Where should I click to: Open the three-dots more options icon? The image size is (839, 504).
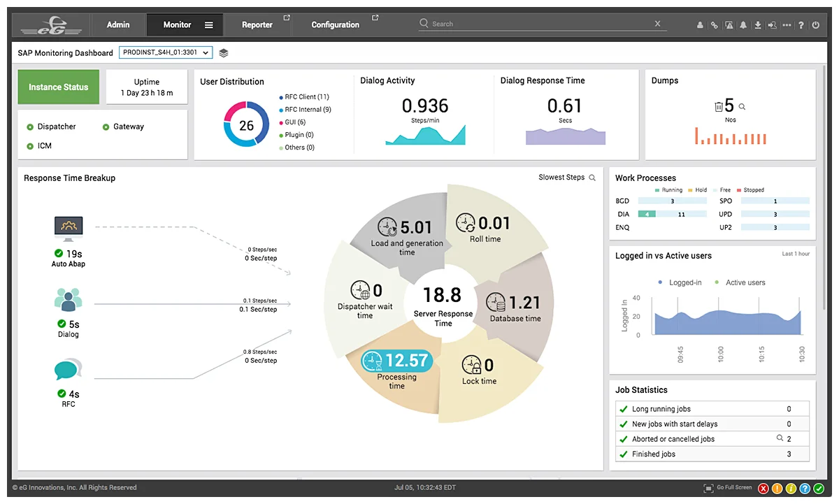(x=787, y=25)
